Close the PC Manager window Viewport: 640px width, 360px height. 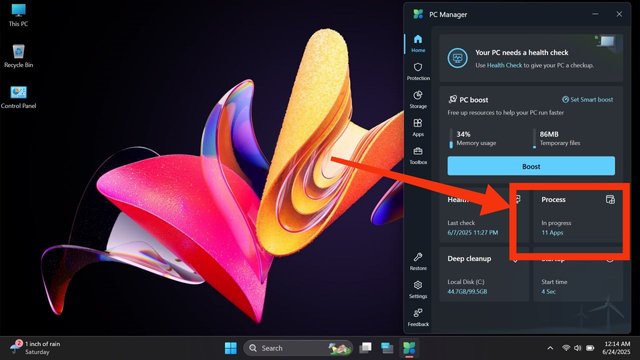(619, 14)
